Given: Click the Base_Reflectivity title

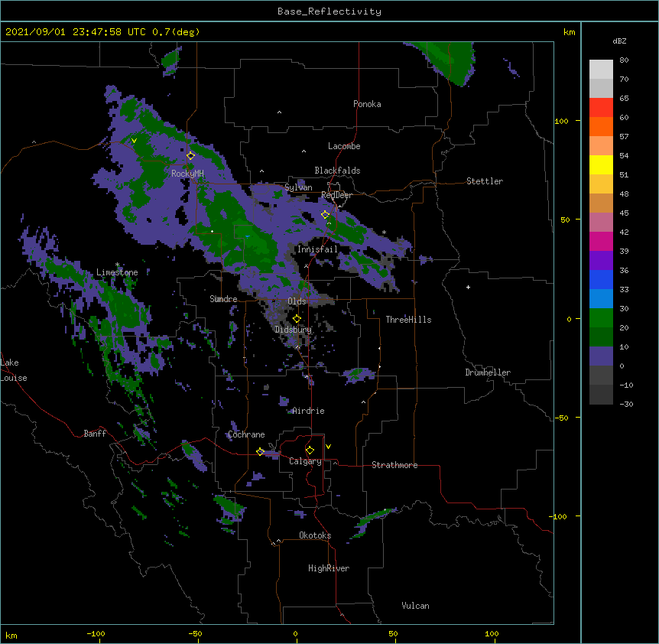Looking at the screenshot, I should (x=329, y=11).
